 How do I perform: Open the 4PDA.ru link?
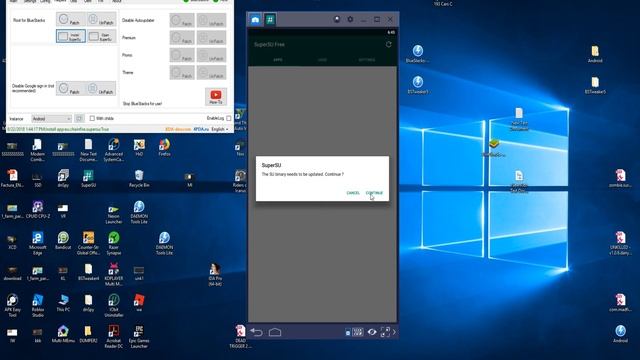pyautogui.click(x=201, y=129)
